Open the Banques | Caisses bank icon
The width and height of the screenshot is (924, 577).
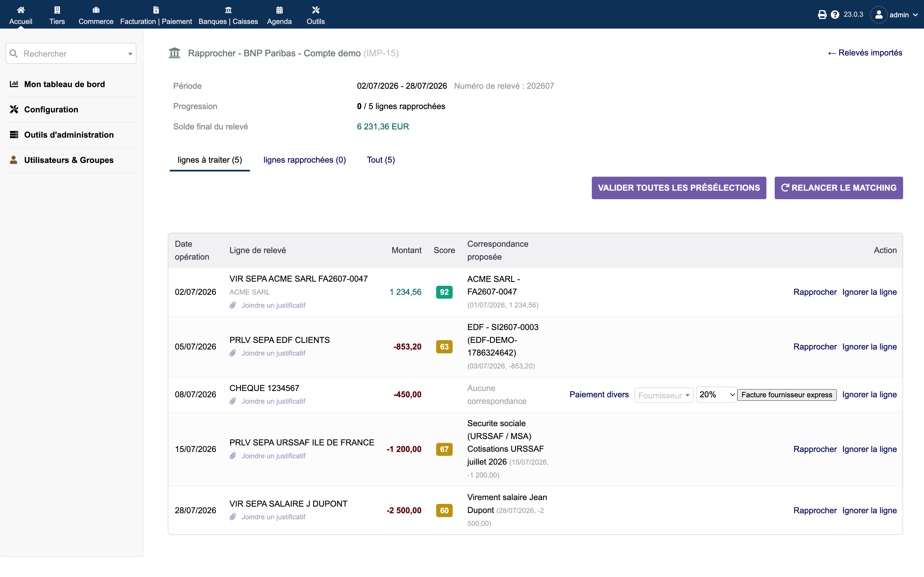tap(228, 10)
